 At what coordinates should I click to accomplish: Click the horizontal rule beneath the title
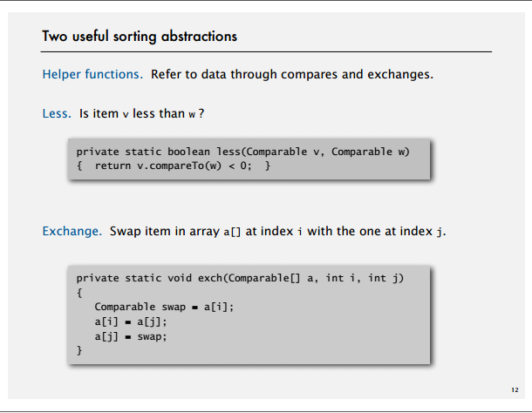tap(266, 52)
